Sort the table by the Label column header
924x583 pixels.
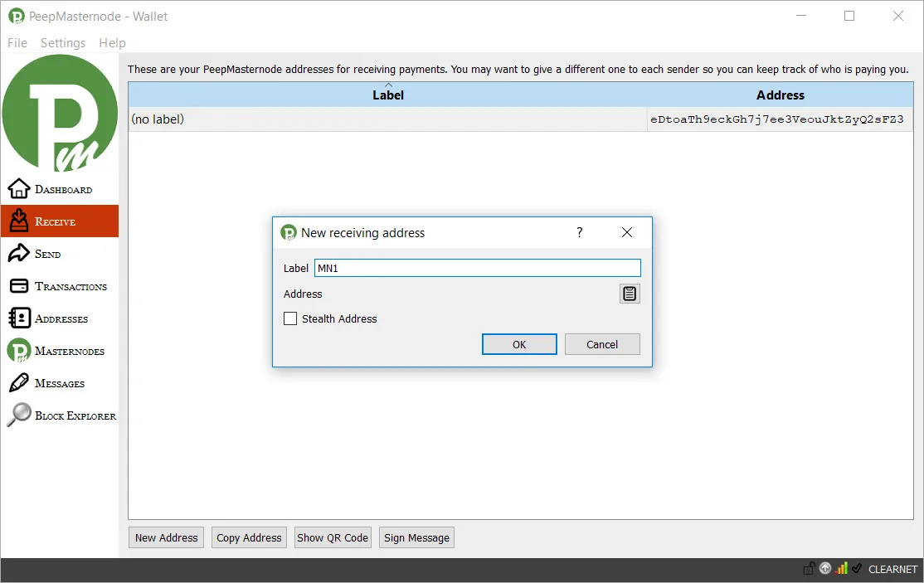[387, 95]
